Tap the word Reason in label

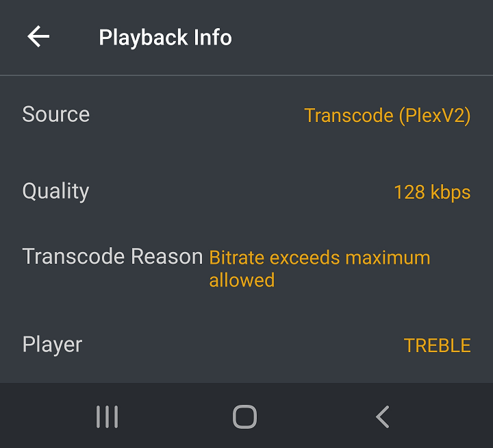166,257
